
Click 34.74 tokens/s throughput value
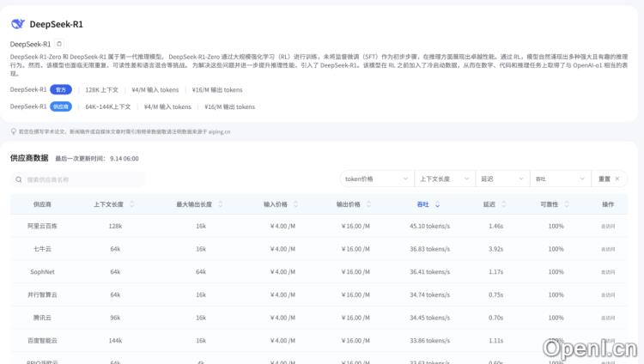(429, 294)
